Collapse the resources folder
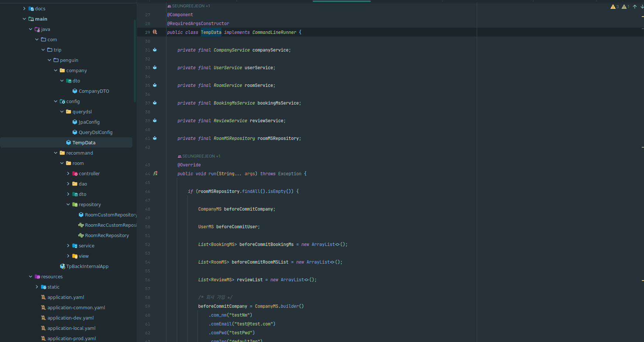Viewport: 644px width, 342px height. click(31, 276)
